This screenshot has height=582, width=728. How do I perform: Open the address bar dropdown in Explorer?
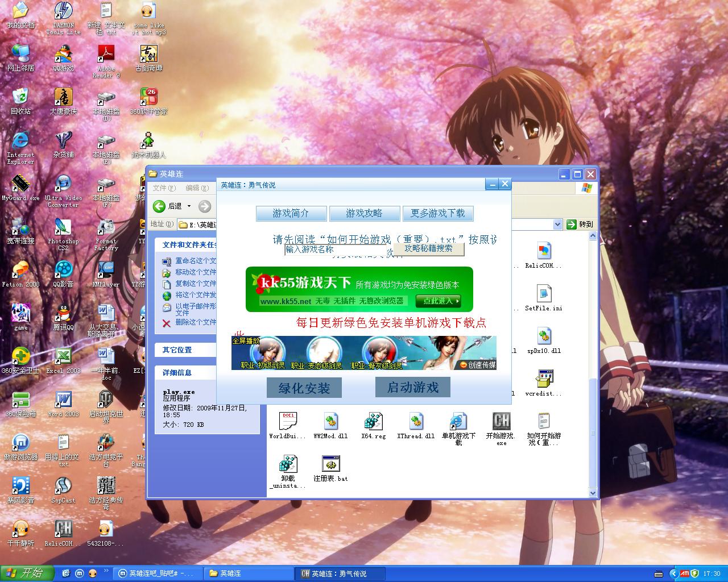(557, 225)
